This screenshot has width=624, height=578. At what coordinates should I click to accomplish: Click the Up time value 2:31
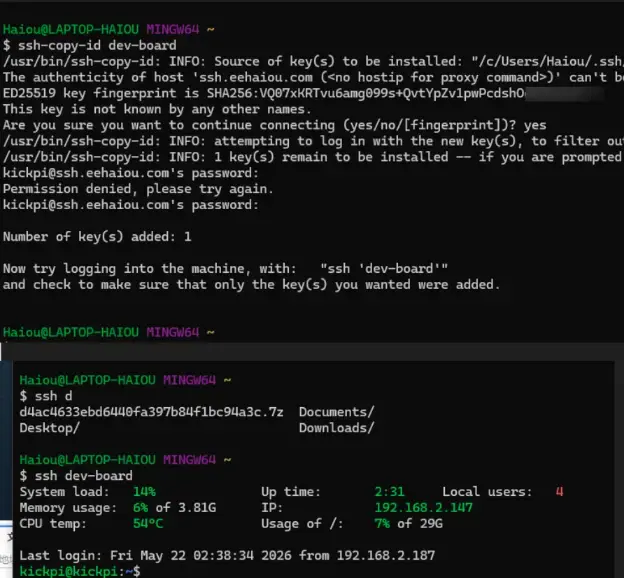click(x=389, y=491)
